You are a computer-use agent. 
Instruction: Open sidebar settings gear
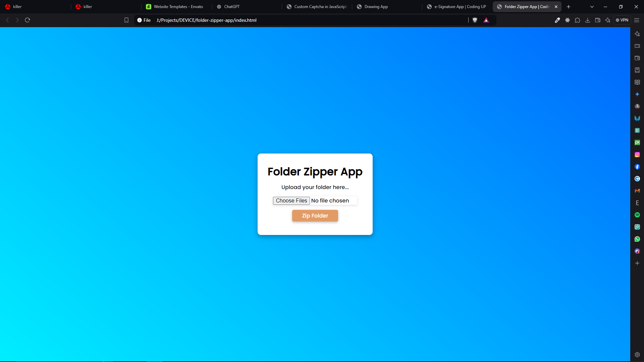click(637, 355)
